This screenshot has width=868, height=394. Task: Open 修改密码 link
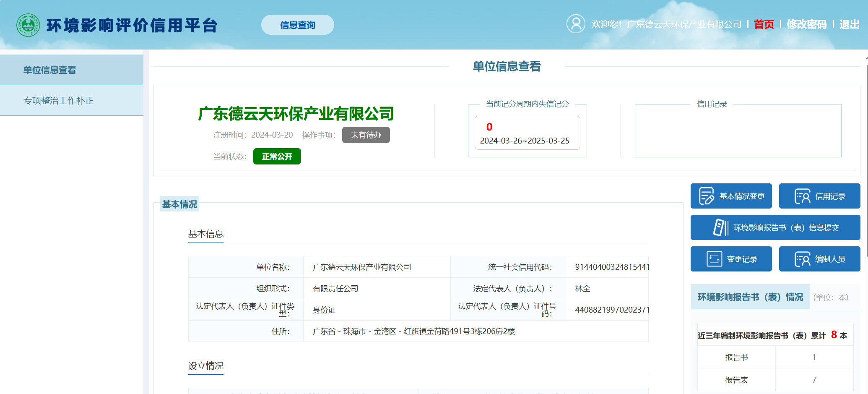806,24
